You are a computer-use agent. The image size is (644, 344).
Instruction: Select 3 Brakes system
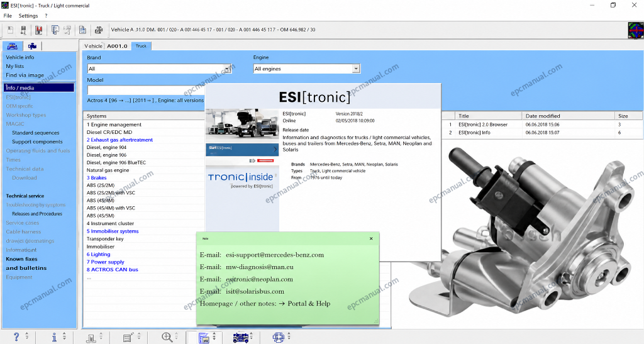tap(96, 178)
